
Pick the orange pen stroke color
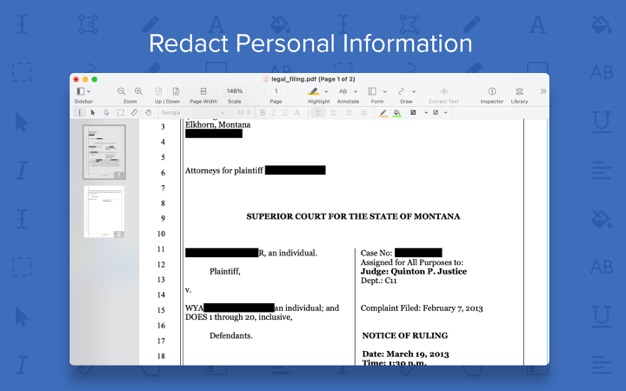click(x=383, y=113)
